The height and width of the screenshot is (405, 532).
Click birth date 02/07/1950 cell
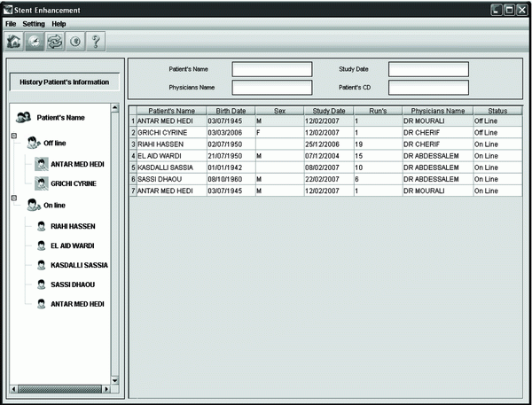coord(231,144)
